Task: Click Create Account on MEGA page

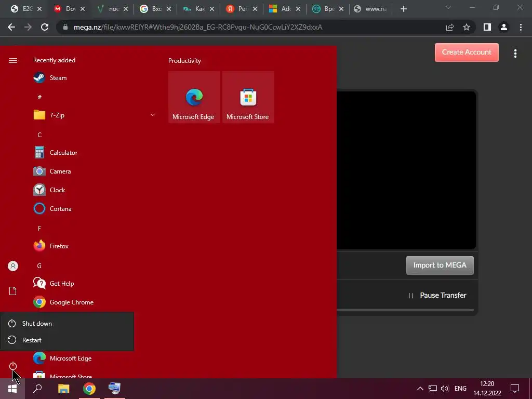Action: point(467,52)
